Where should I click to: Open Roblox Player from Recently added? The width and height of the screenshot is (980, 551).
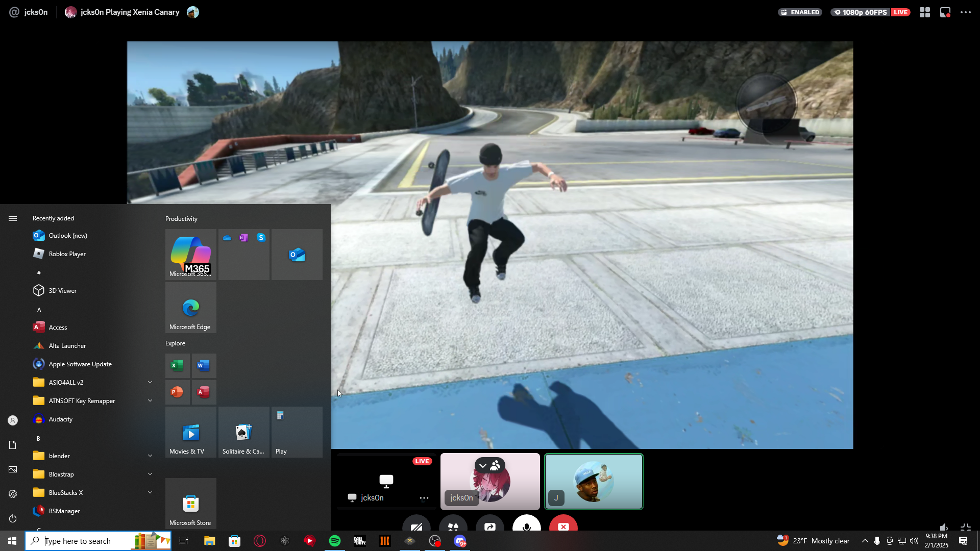point(67,254)
